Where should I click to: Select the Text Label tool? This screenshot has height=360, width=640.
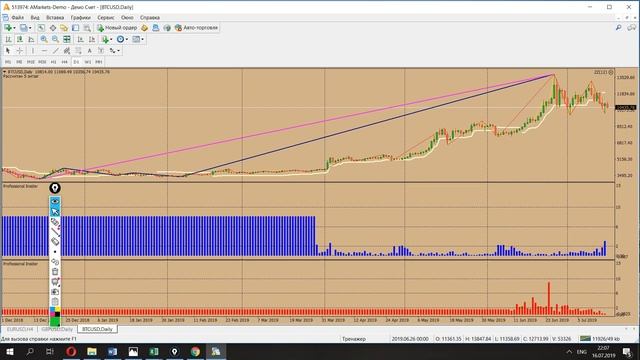coord(101,51)
